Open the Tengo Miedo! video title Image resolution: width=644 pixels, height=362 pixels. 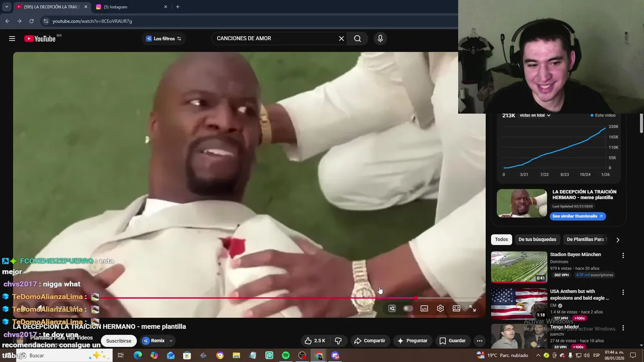click(x=565, y=327)
